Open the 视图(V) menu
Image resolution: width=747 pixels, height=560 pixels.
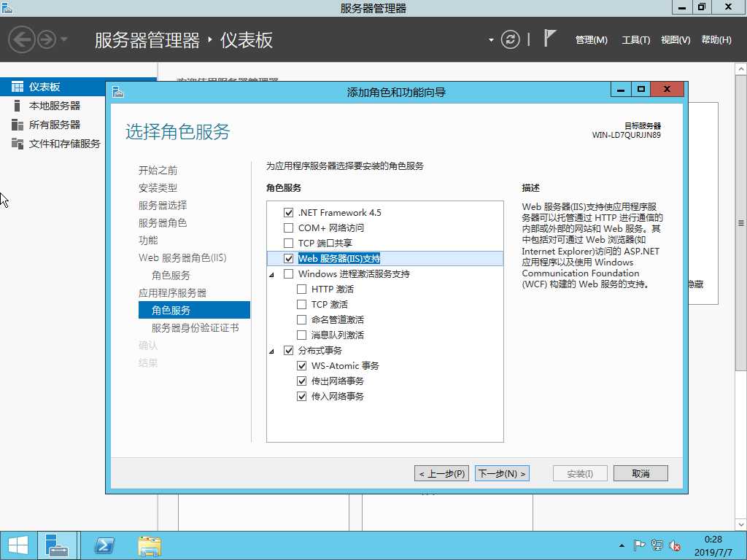click(675, 40)
